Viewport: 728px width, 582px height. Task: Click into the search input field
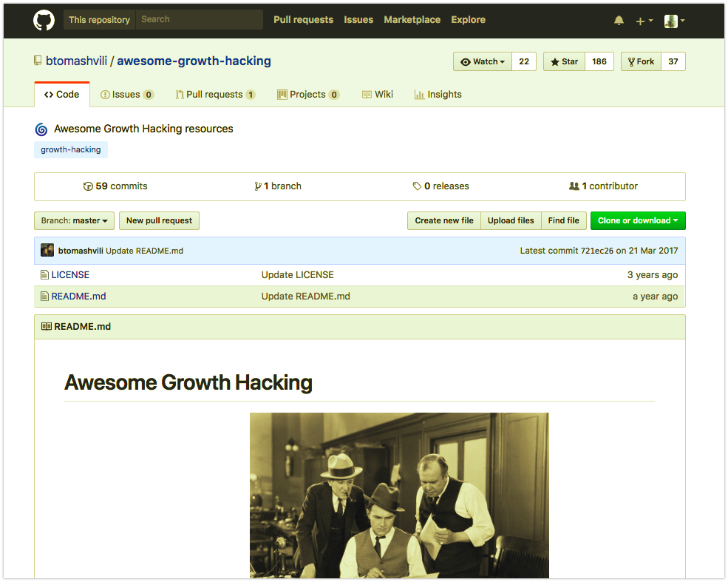[x=198, y=19]
